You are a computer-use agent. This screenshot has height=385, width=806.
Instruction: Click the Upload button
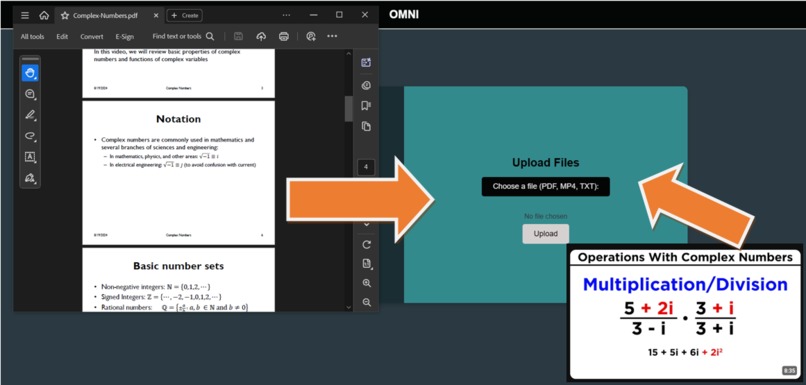(545, 234)
